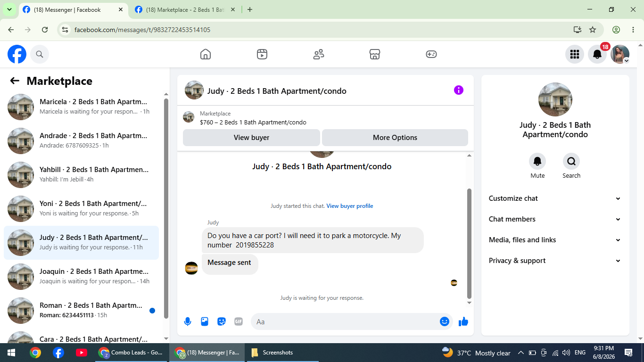Screen dimensions: 644x362
Task: Choose a GIF for the message
Action: [x=239, y=321]
